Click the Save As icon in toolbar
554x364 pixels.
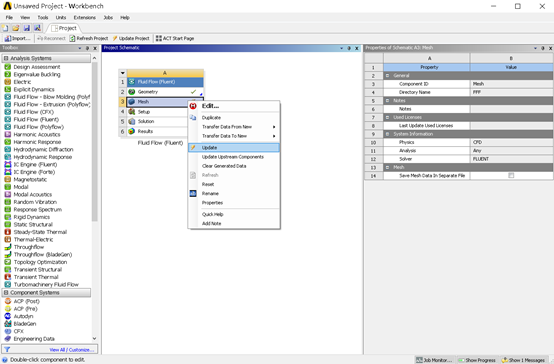pyautogui.click(x=37, y=28)
